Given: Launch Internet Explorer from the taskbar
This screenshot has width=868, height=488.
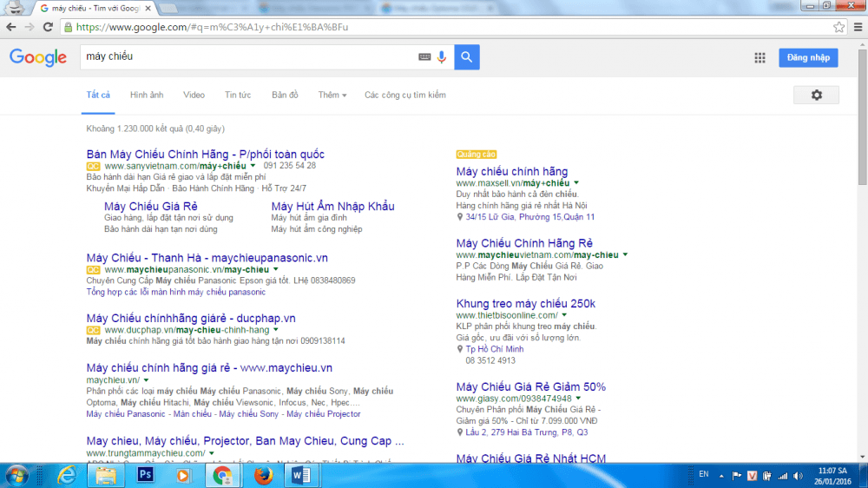Looking at the screenshot, I should [x=67, y=476].
